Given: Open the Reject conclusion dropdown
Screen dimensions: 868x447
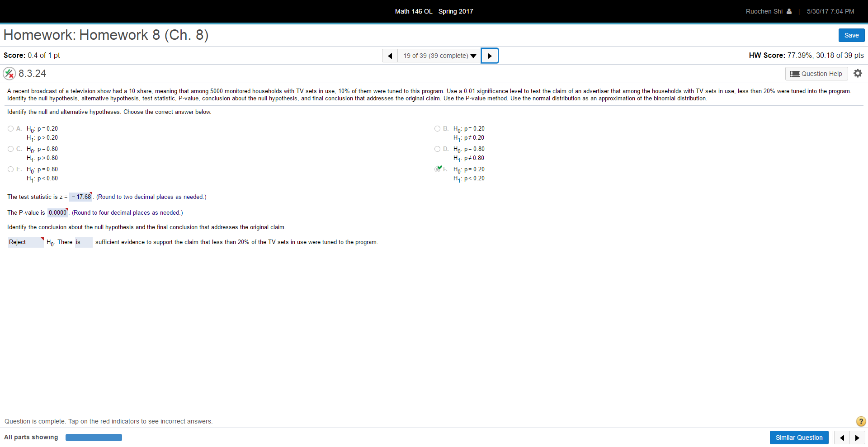Looking at the screenshot, I should click(x=25, y=242).
